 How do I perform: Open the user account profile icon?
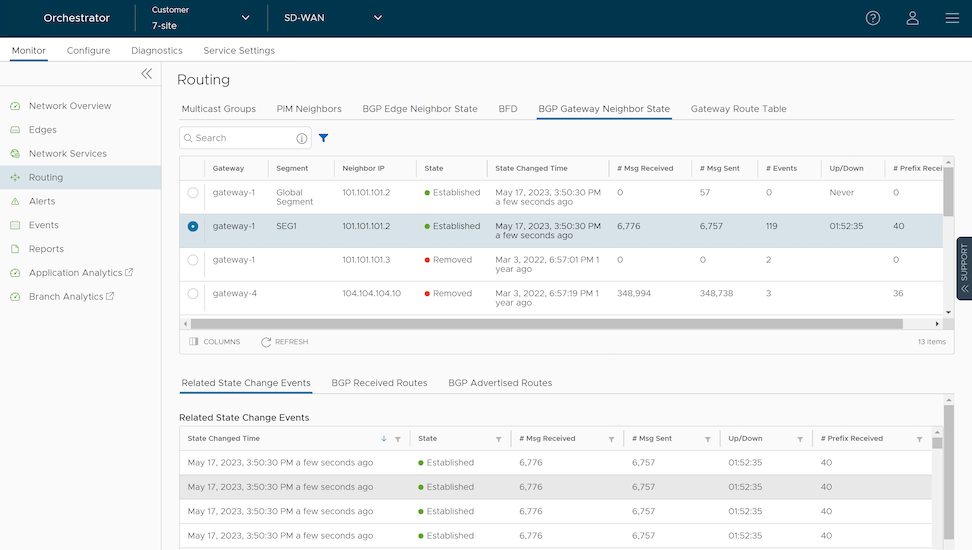(x=912, y=18)
